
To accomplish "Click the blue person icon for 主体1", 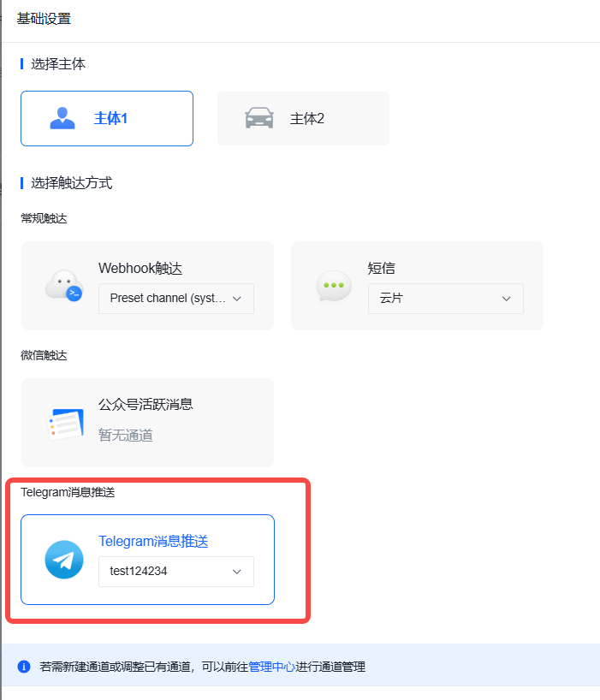I will click(62, 118).
